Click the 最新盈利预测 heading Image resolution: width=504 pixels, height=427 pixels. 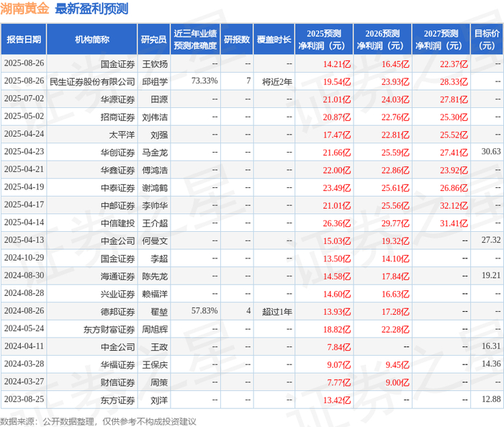click(x=91, y=9)
